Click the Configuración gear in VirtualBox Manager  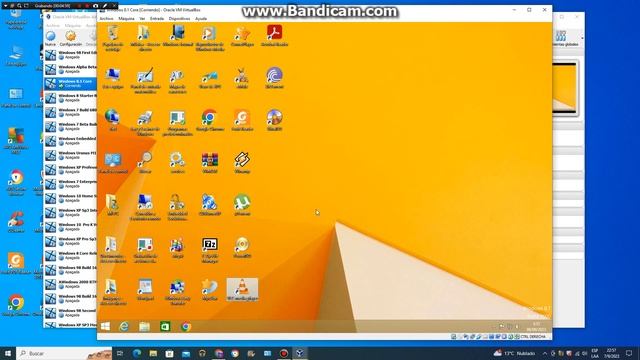71,38
